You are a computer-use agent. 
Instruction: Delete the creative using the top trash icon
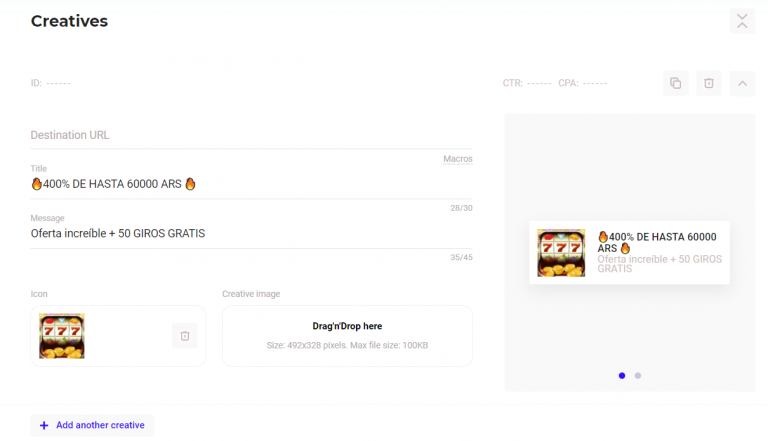click(709, 83)
